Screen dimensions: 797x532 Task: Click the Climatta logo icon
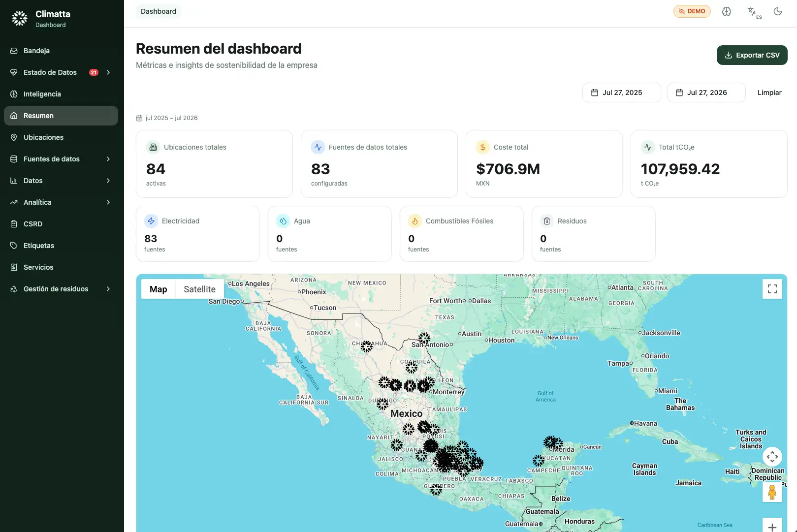click(20, 19)
